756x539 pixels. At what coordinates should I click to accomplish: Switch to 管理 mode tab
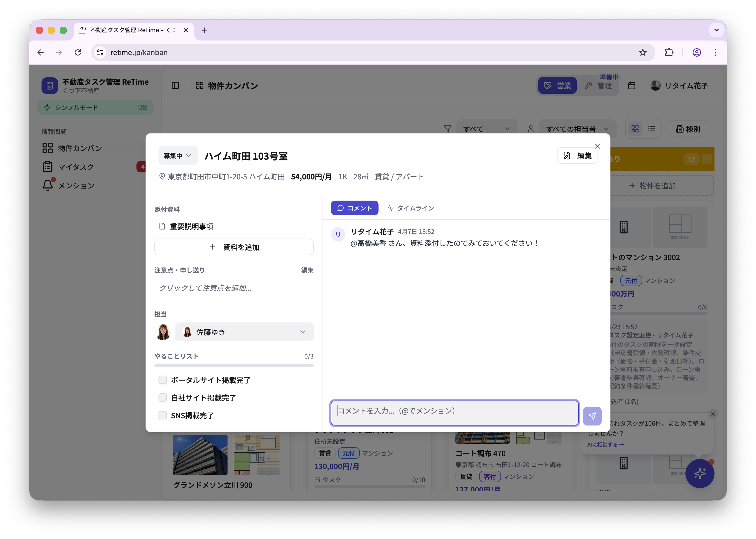598,86
